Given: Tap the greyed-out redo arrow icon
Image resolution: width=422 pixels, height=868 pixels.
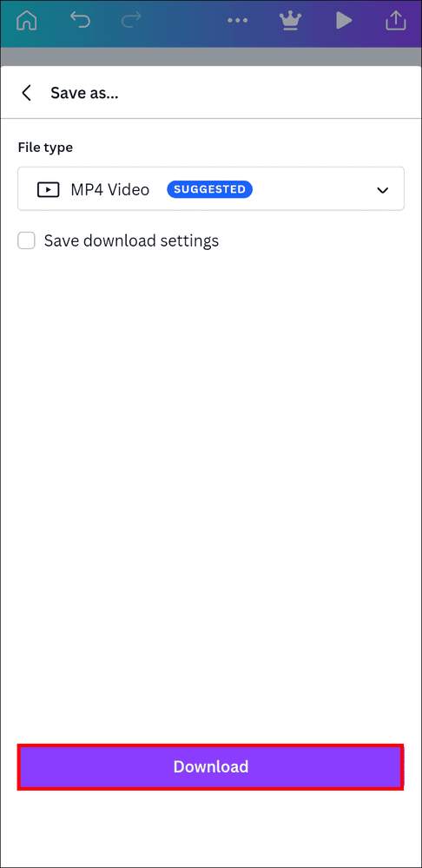Looking at the screenshot, I should pos(131,21).
